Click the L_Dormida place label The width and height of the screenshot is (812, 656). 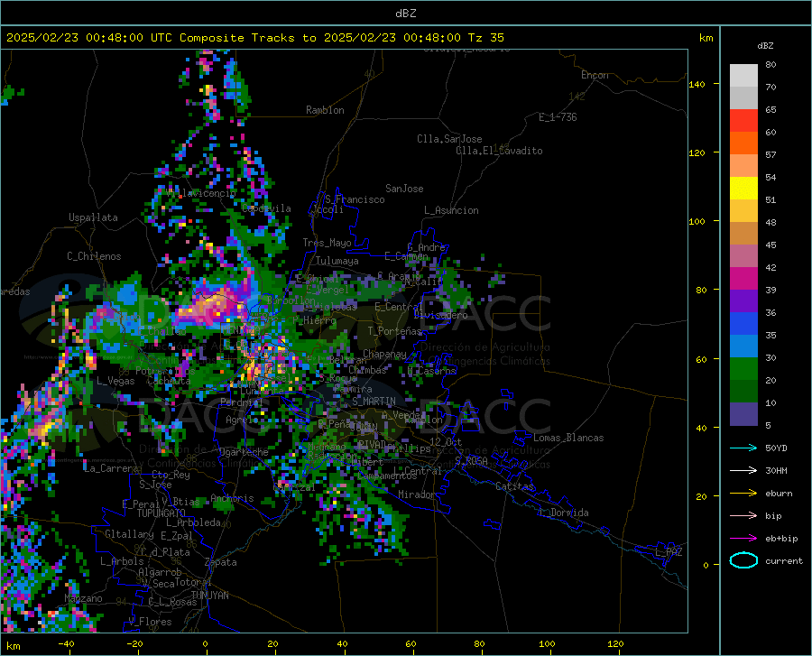tap(563, 513)
